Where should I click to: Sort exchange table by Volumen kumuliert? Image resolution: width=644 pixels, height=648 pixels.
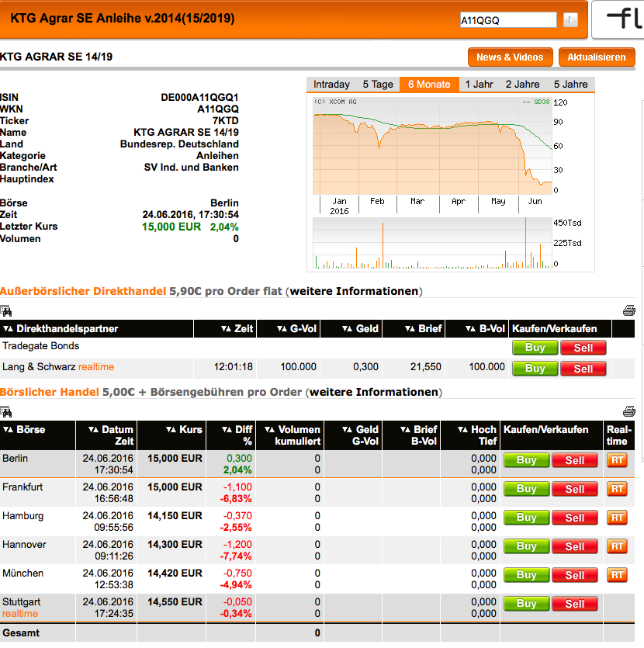pyautogui.click(x=269, y=430)
